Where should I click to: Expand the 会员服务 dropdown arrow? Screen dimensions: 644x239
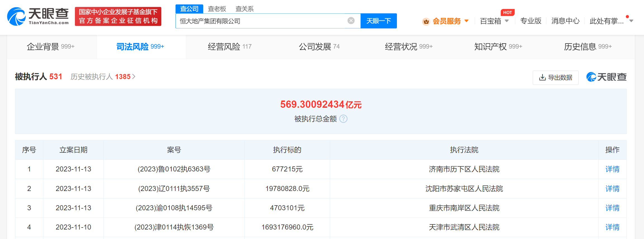click(466, 21)
